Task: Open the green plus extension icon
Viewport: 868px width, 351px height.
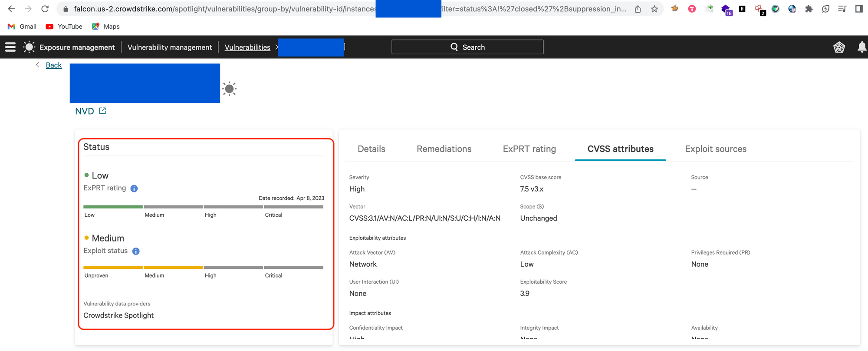Action: 710,8
